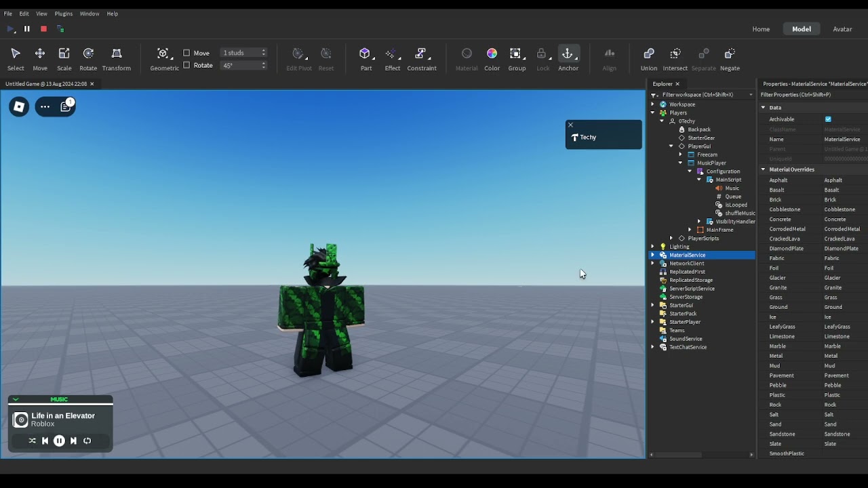Collapse the Material Overrides section
868x488 pixels.
click(763, 169)
